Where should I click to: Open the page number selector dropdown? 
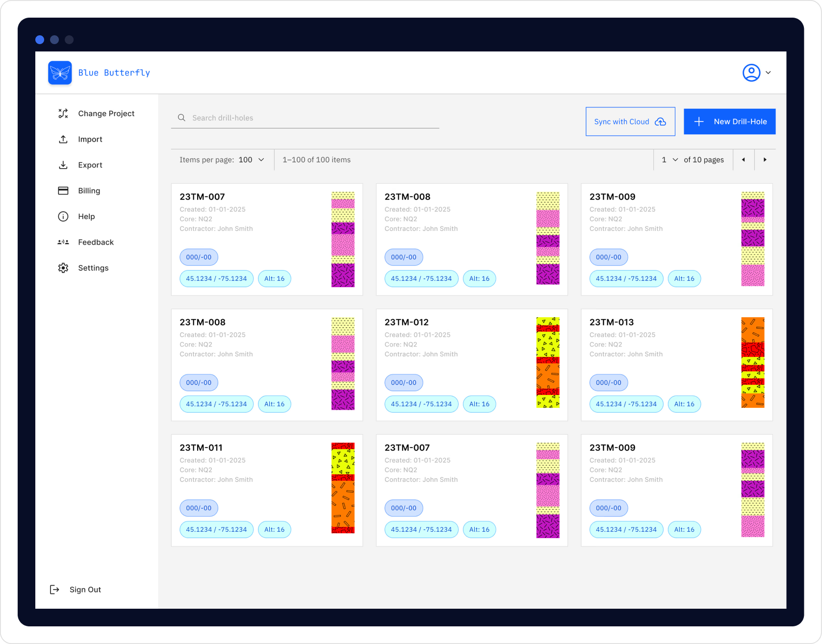[668, 159]
